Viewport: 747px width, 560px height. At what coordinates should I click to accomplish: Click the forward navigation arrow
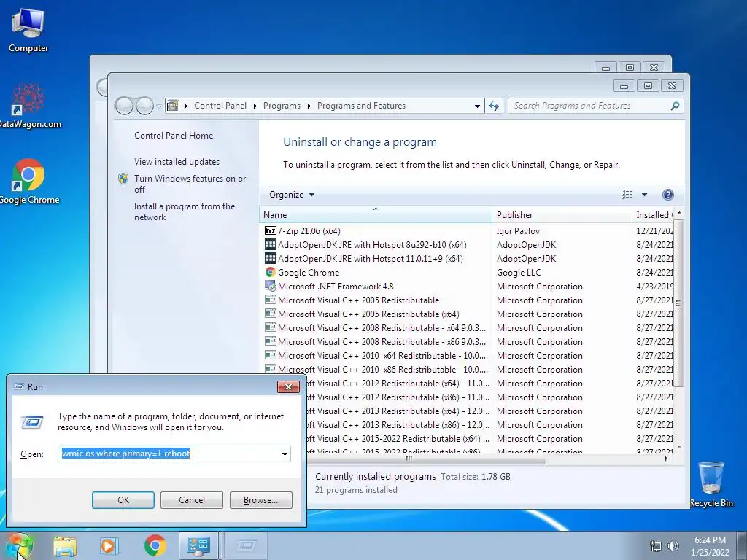coord(145,106)
